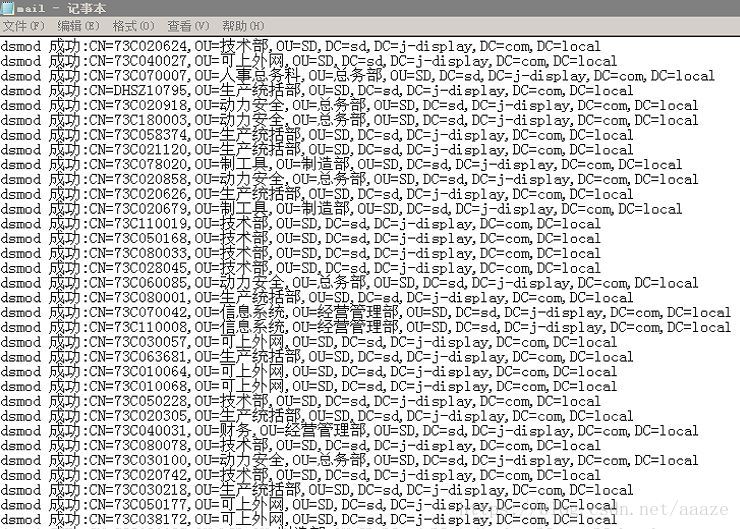Screen dimensions: 740x529
Task: Open the 帮助(H) menu
Action: coord(243,26)
